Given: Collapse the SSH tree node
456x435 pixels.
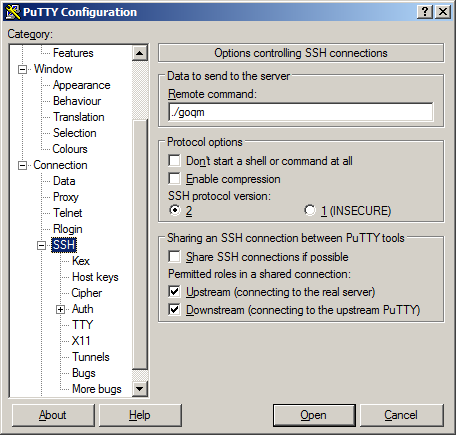Looking at the screenshot, I should pos(41,245).
